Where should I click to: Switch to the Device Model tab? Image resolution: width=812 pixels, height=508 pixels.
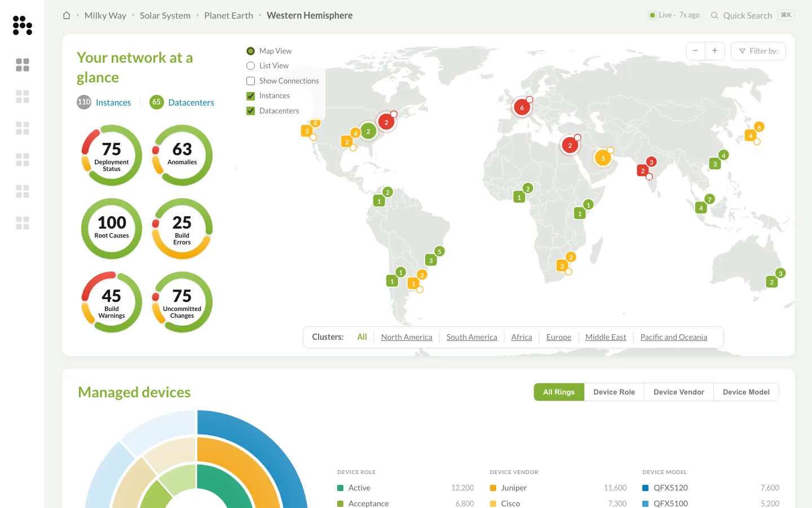pos(746,392)
